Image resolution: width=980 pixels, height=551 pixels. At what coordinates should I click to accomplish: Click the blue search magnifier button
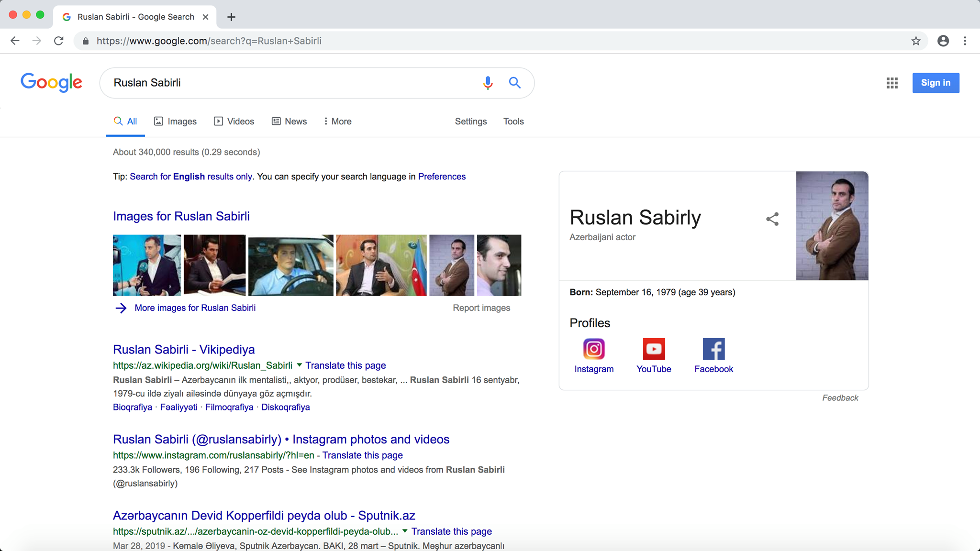pos(515,83)
